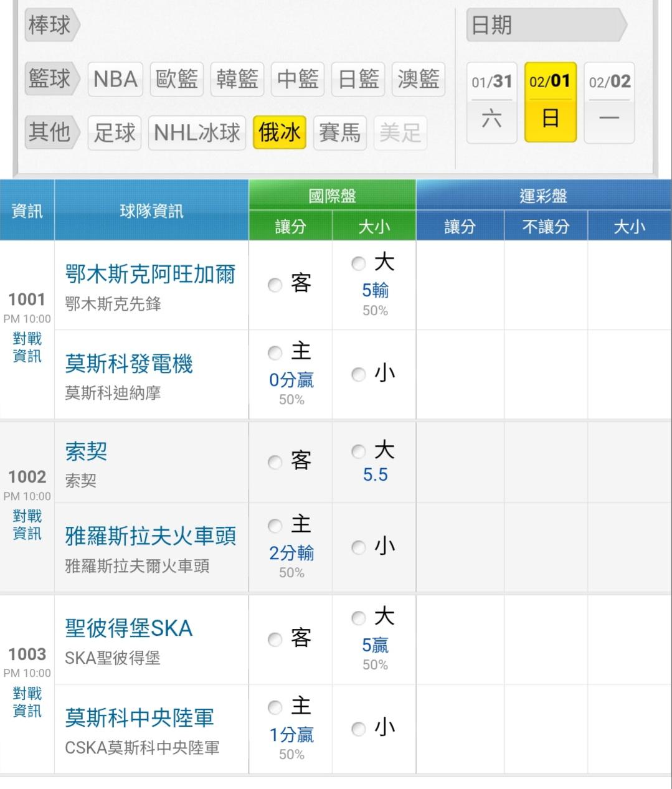
Task: Open team link 聖彼得堡SKA
Action: 129,628
